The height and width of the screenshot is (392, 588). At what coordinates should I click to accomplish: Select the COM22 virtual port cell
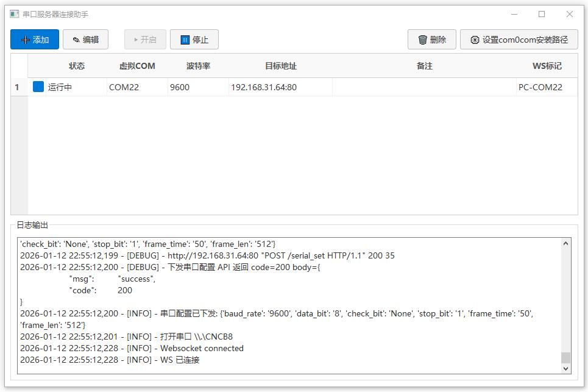tap(137, 87)
